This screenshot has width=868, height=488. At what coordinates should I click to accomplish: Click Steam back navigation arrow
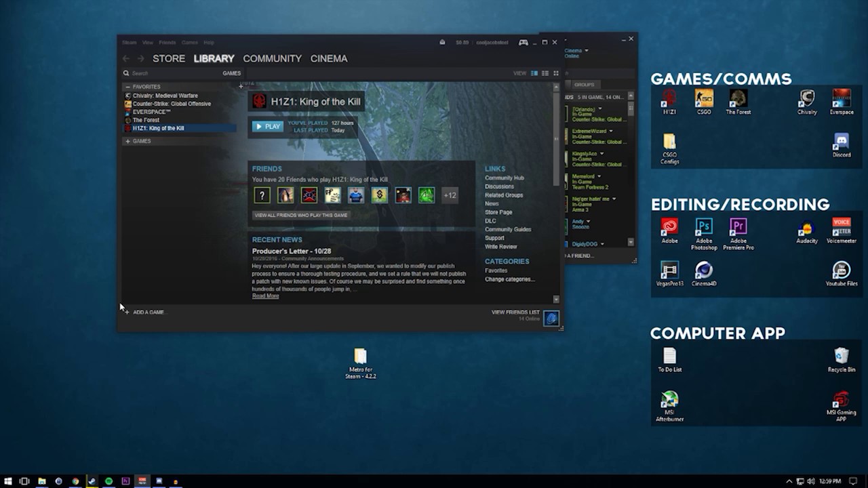coord(126,59)
